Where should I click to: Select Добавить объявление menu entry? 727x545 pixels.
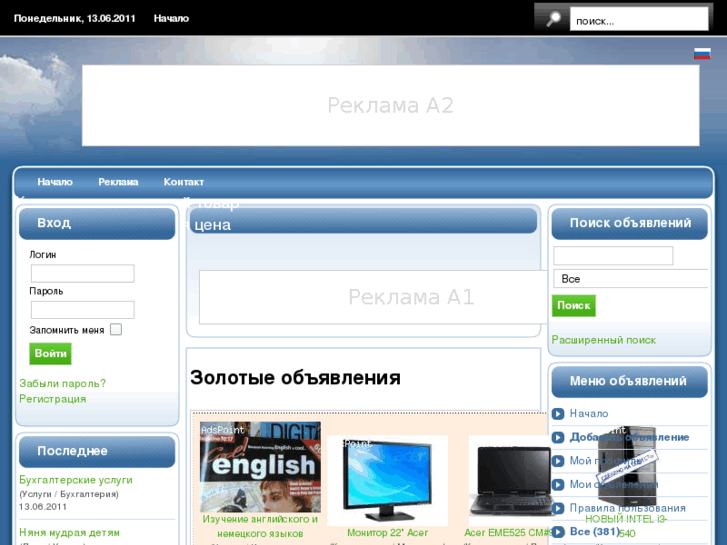point(629,437)
